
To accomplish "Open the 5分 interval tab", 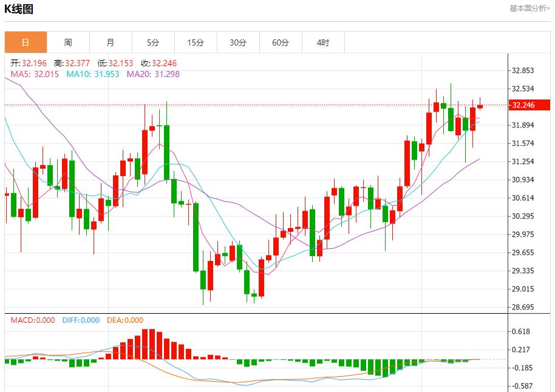I will pos(153,42).
